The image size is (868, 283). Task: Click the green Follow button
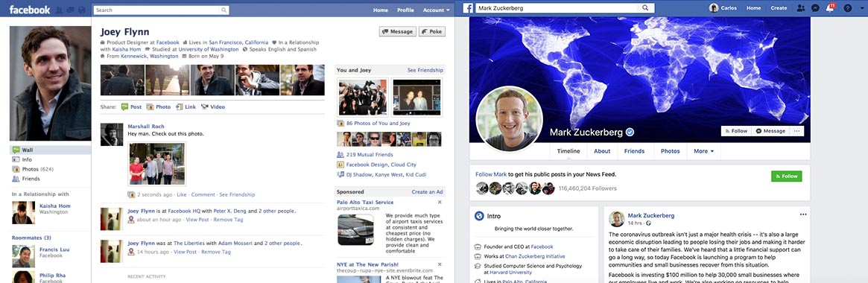click(x=786, y=176)
